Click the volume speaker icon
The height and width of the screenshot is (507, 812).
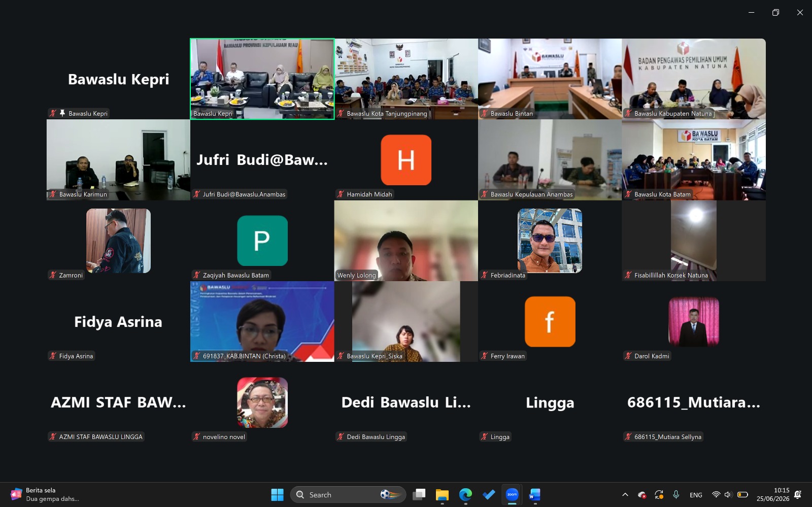[728, 495]
